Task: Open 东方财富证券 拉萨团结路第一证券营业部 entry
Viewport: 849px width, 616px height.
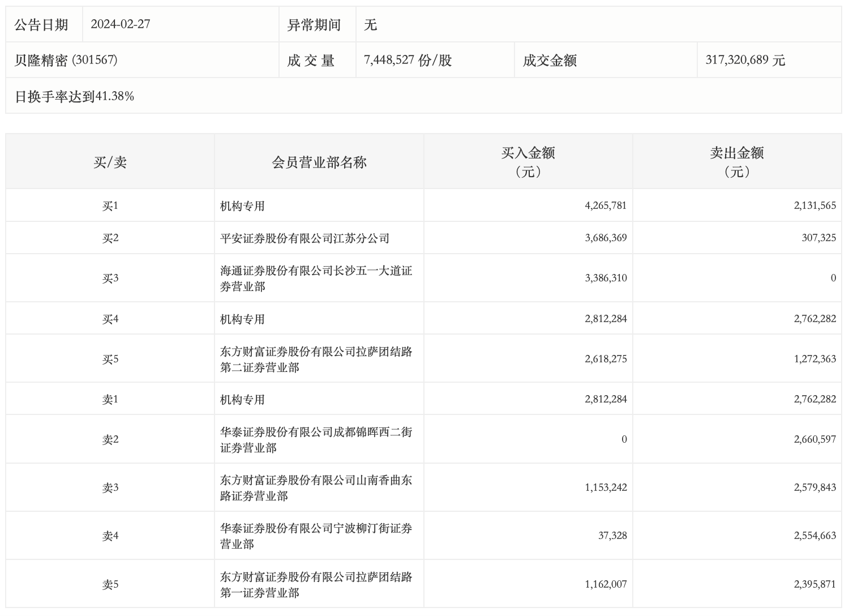Action: tap(316, 585)
